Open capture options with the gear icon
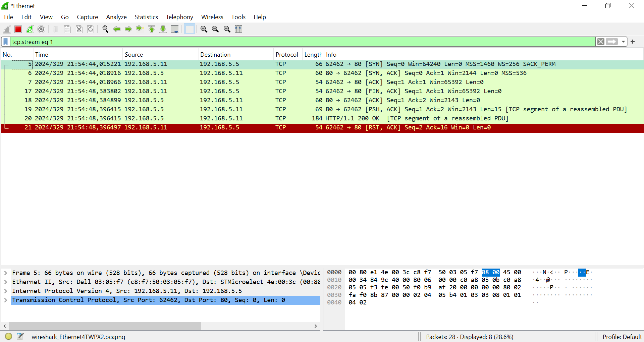This screenshot has height=342, width=644. pyautogui.click(x=41, y=29)
